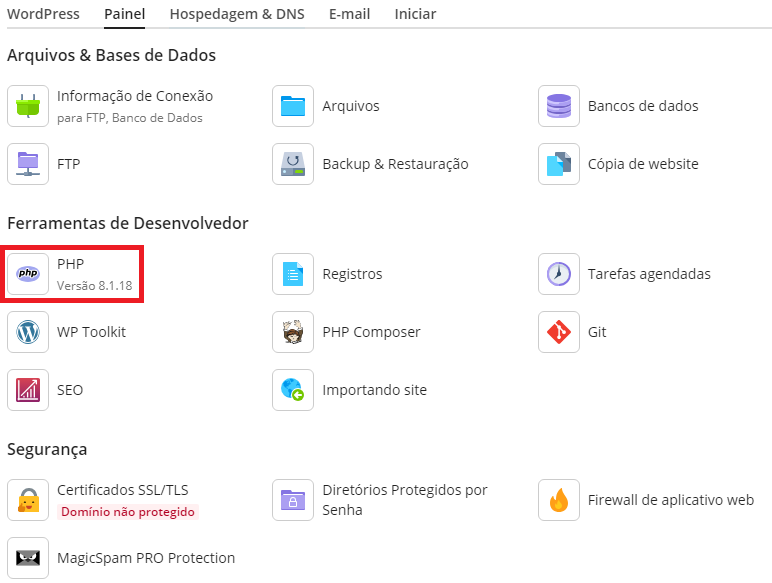Click the blue folder Arquivos icon

tap(293, 106)
